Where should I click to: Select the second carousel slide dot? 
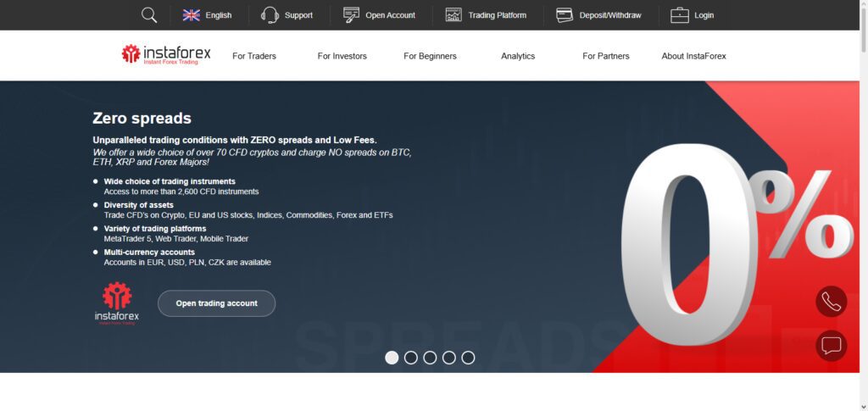pyautogui.click(x=411, y=358)
